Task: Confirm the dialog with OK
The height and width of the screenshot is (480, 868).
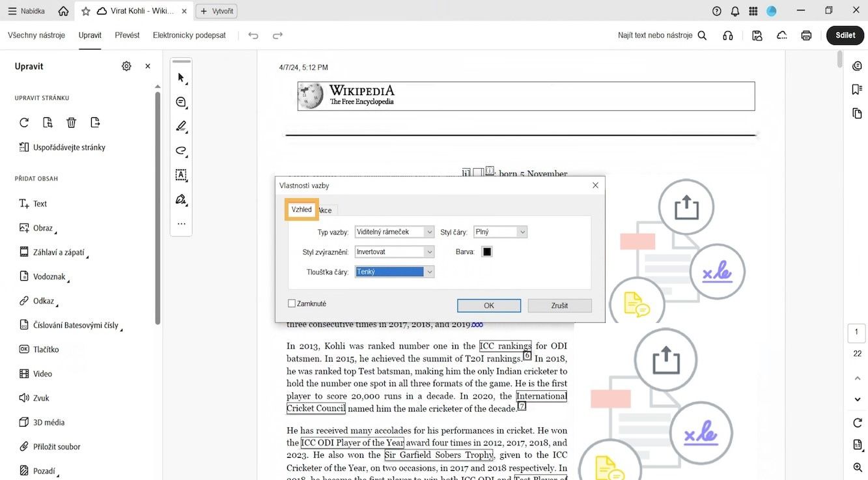Action: 489,305
